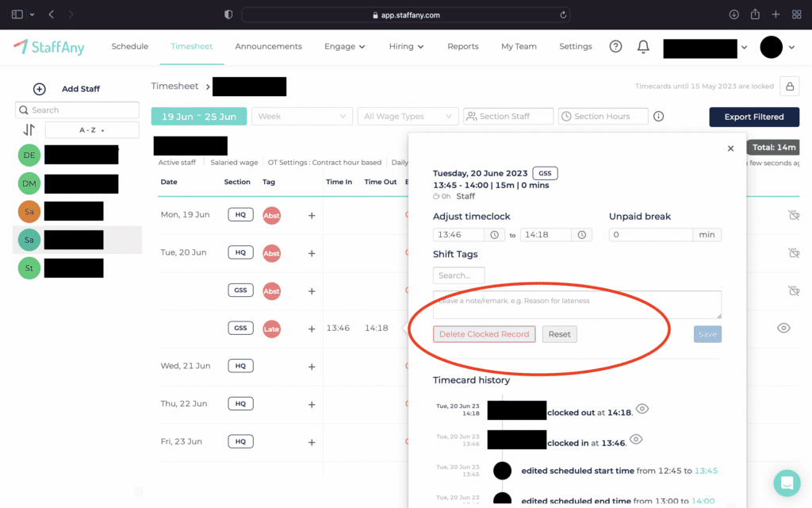This screenshot has height=508, width=812.
Task: Go to the Schedule tab
Action: [x=129, y=47]
